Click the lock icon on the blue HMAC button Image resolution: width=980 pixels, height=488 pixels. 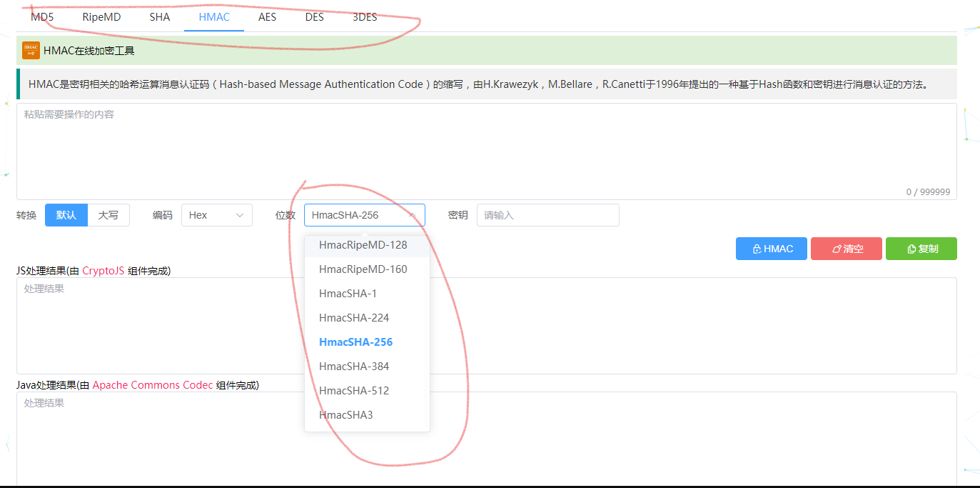[x=757, y=249]
